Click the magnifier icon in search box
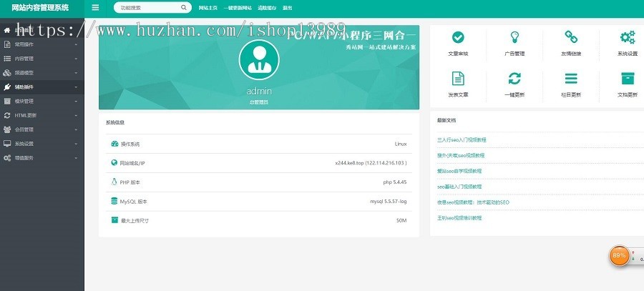This screenshot has width=644, height=291. point(184,7)
